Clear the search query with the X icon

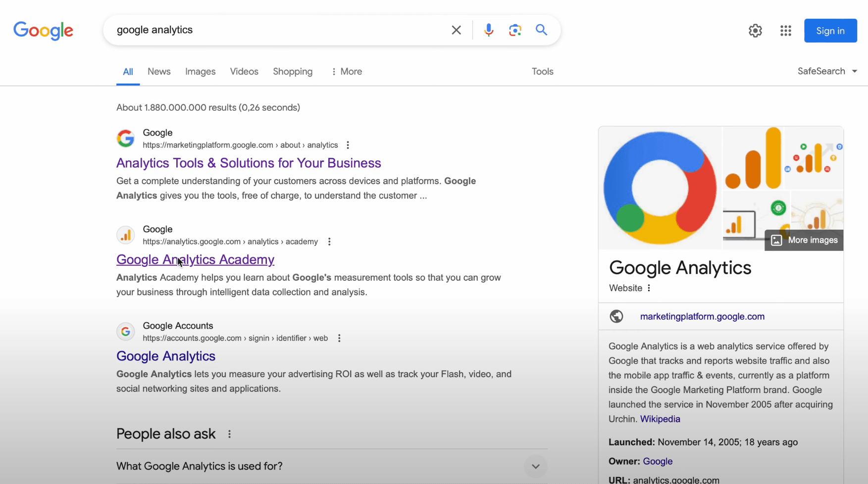[x=456, y=30]
